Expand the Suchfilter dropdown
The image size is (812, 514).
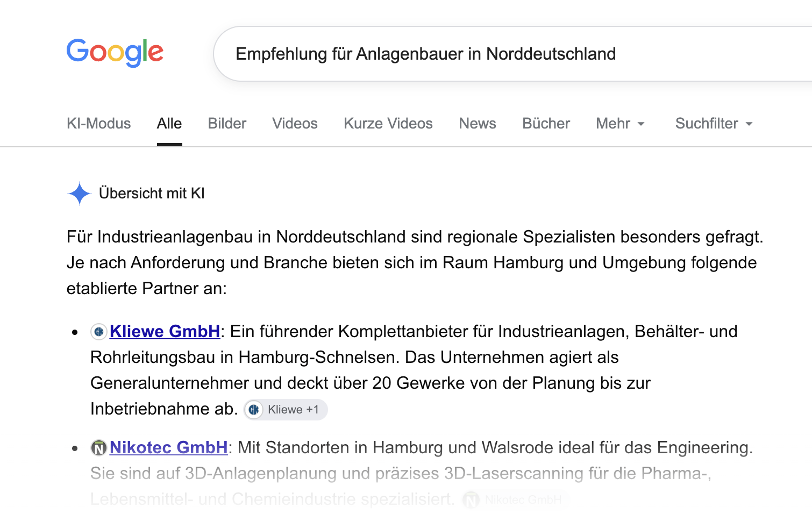[x=714, y=124]
